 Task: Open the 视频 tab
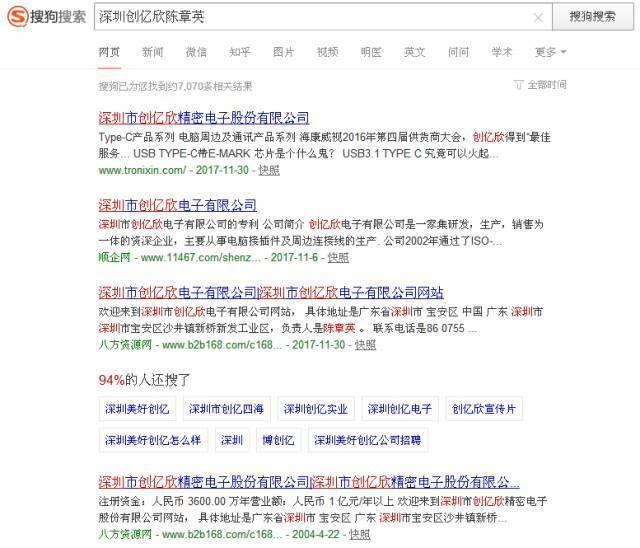[327, 52]
